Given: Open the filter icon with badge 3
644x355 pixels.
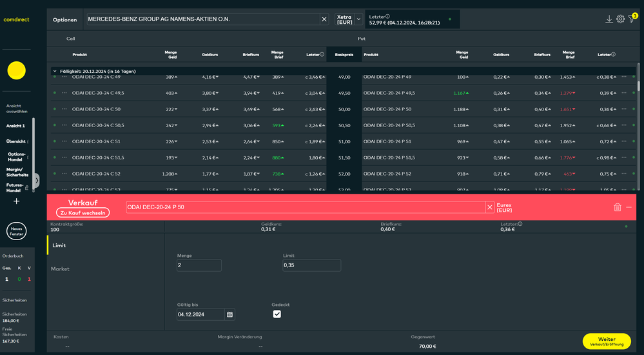Looking at the screenshot, I should (x=632, y=19).
